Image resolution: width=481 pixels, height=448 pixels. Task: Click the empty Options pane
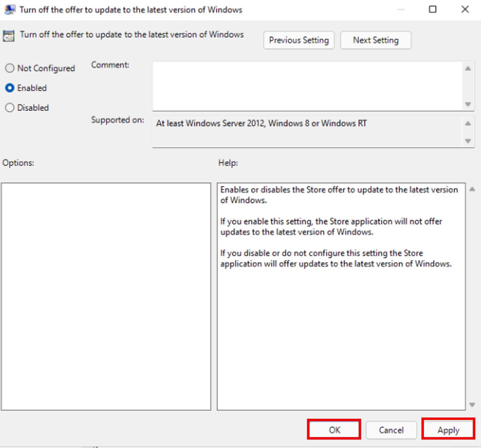pos(106,296)
